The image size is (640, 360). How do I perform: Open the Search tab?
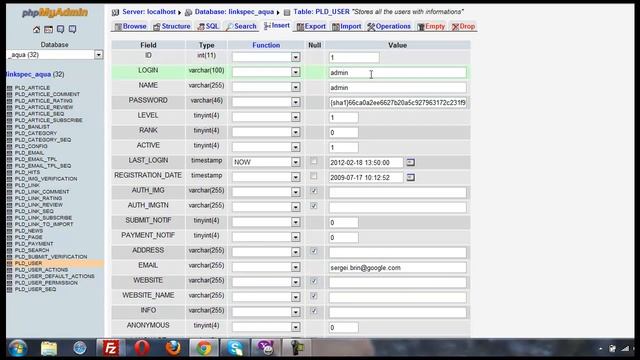pos(241,27)
